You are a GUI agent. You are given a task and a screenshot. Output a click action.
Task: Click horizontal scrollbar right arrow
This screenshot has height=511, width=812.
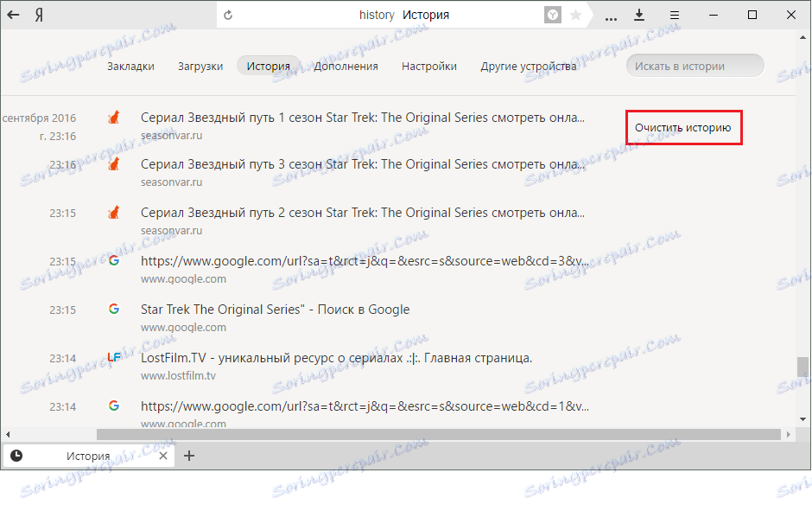(x=788, y=434)
